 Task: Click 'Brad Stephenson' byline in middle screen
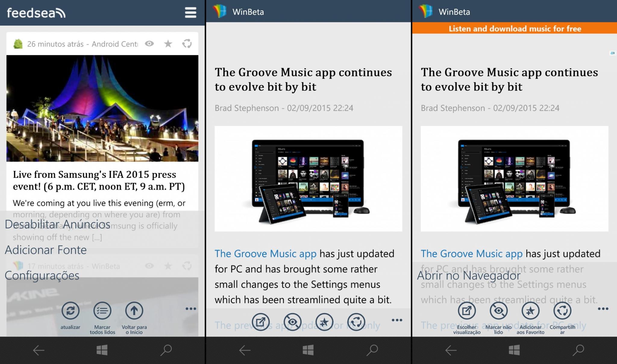tap(247, 108)
